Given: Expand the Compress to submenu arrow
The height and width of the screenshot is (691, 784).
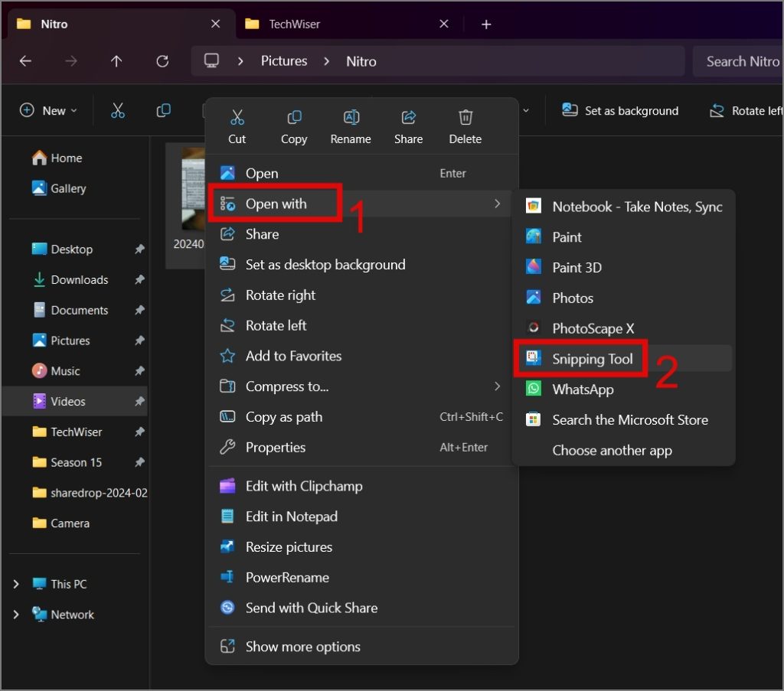Looking at the screenshot, I should click(497, 386).
